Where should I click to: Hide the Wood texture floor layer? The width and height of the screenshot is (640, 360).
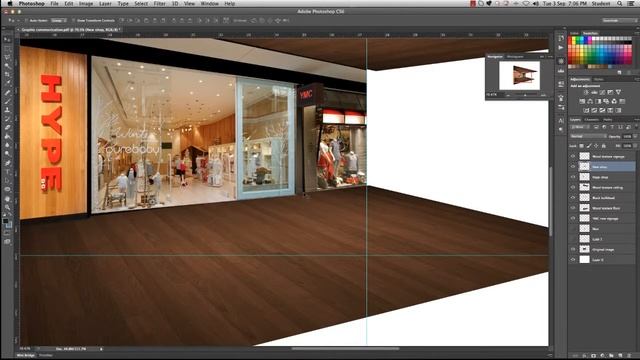(x=573, y=208)
